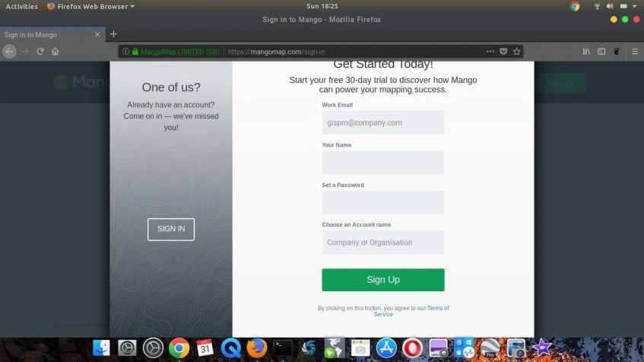644x362 pixels.
Task: Focus the Your Name field
Action: coord(382,162)
